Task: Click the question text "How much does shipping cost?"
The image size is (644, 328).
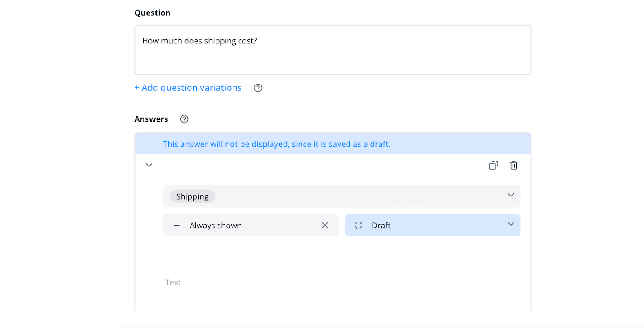Action: (x=199, y=41)
